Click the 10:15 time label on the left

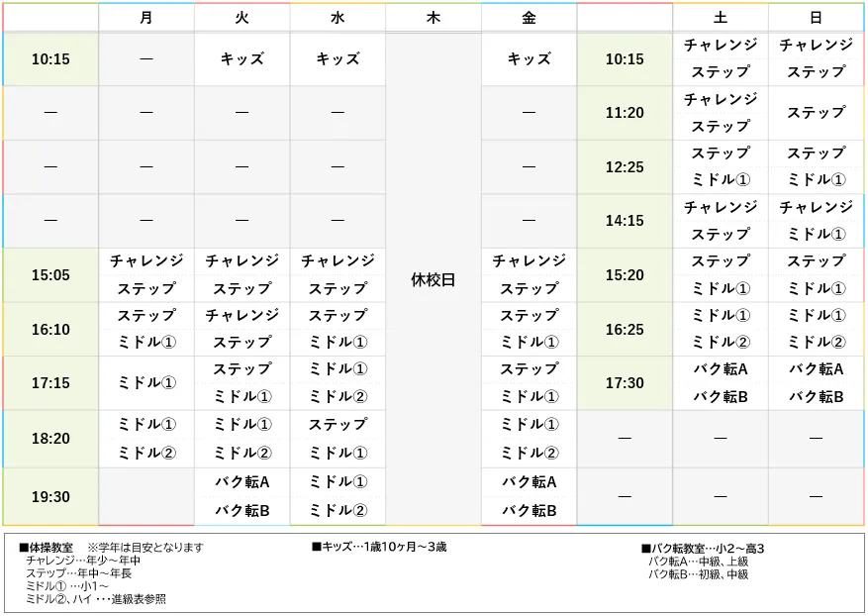coord(50,59)
